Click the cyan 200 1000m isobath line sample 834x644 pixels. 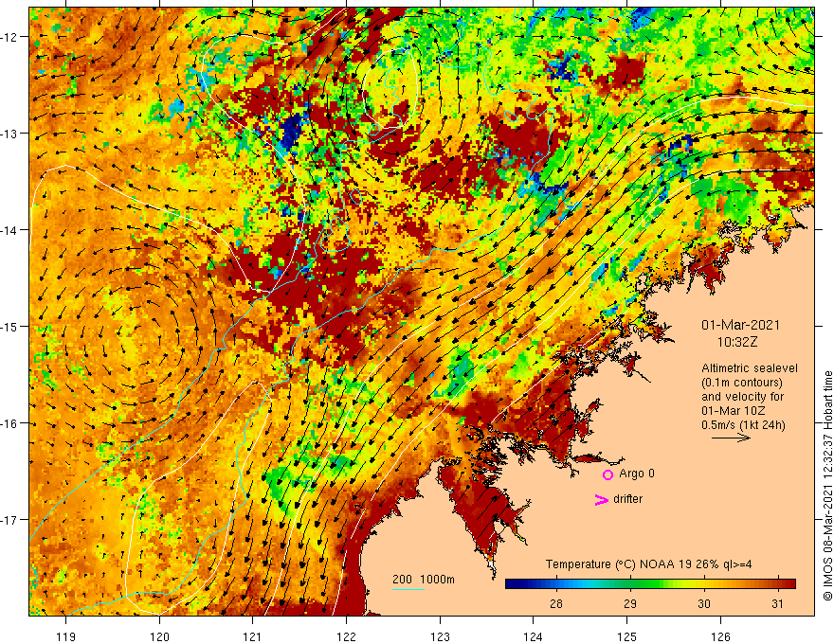[x=408, y=589]
